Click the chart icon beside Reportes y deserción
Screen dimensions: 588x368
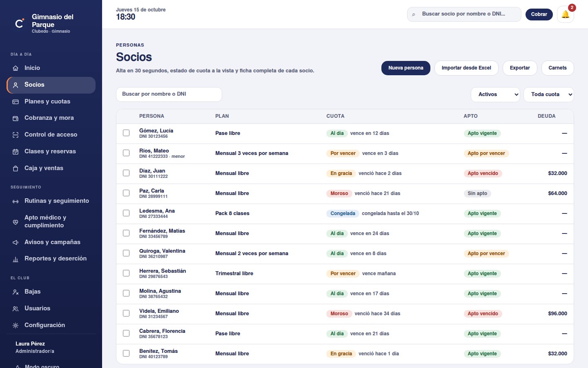pos(16,259)
